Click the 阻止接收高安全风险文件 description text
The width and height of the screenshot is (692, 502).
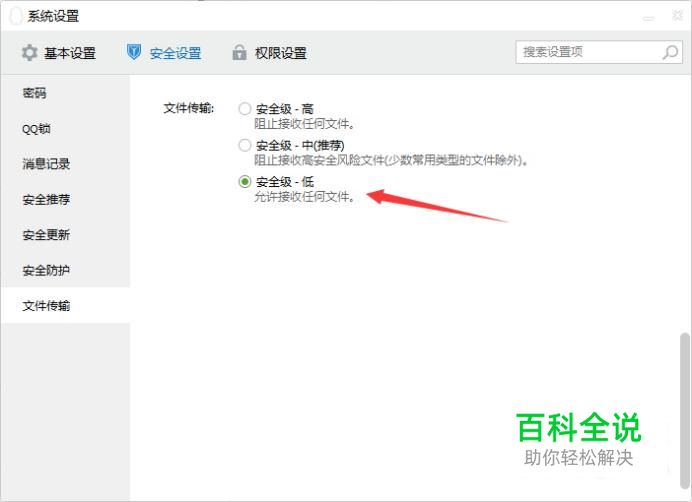pyautogui.click(x=391, y=160)
